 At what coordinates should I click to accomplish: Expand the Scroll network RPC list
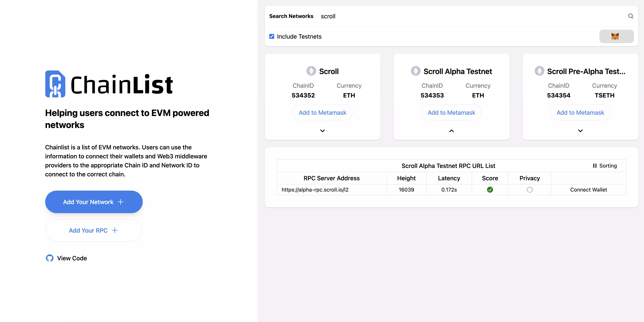(x=323, y=131)
